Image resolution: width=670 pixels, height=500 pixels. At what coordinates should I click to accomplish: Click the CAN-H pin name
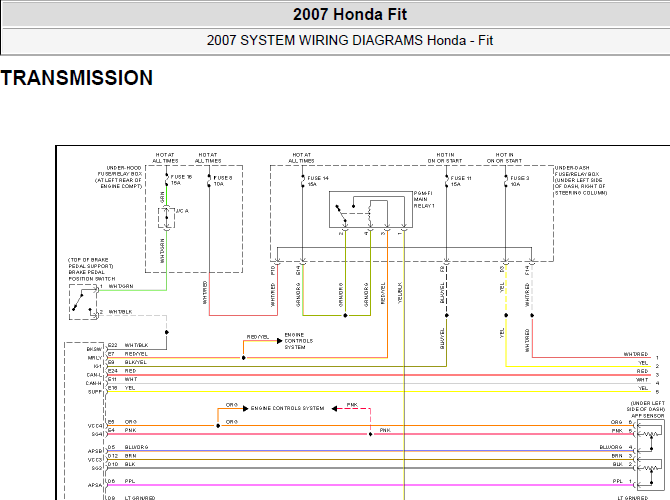94,384
